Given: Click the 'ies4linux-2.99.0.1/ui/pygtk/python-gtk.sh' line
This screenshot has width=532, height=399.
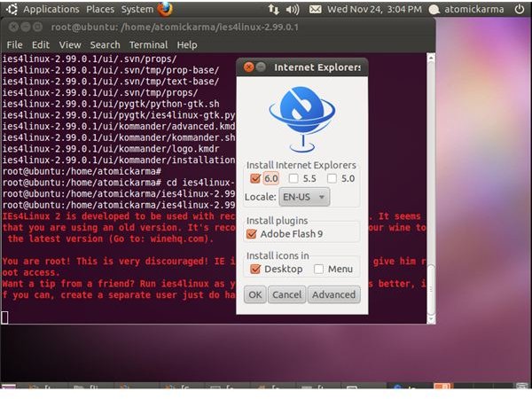Looking at the screenshot, I should tap(111, 104).
